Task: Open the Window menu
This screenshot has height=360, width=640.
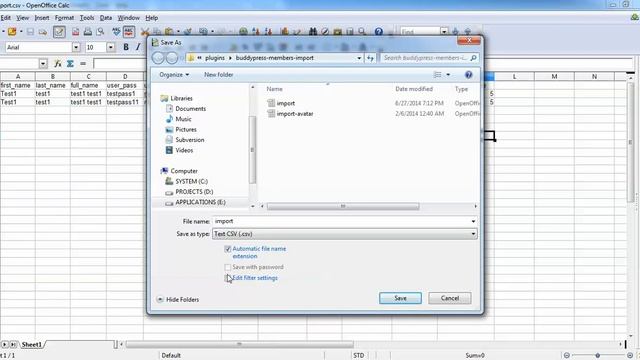Action: point(129,18)
